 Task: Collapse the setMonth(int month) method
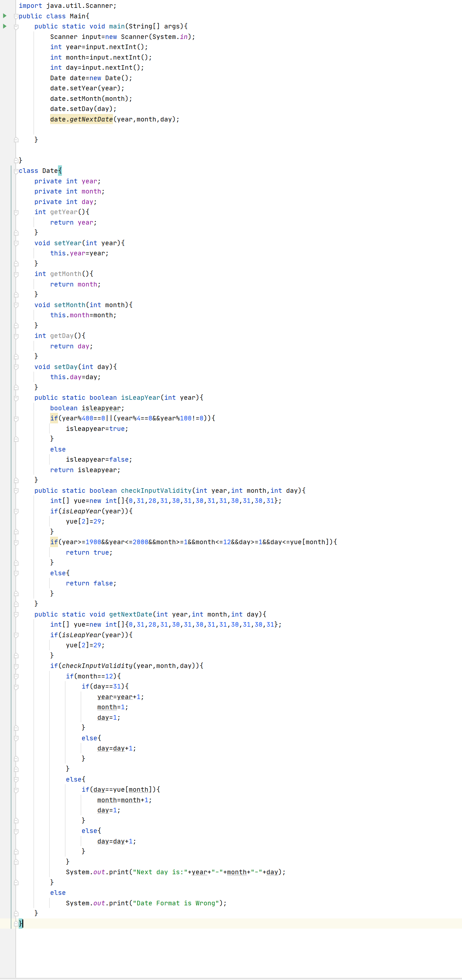click(16, 305)
